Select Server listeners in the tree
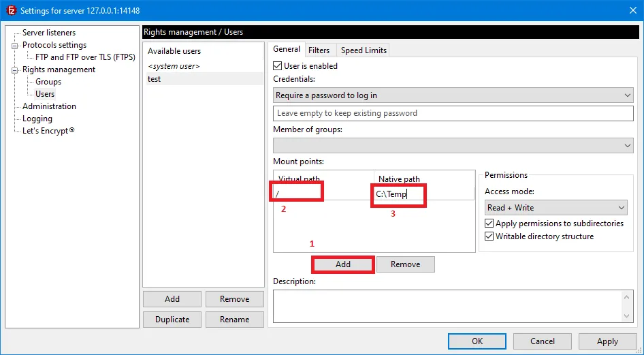644x355 pixels. 49,33
